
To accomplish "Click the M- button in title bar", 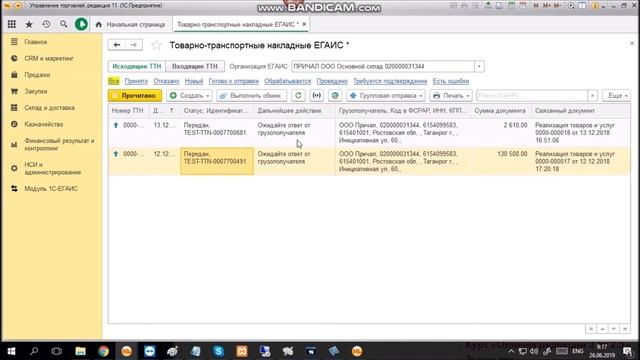I will [x=557, y=6].
